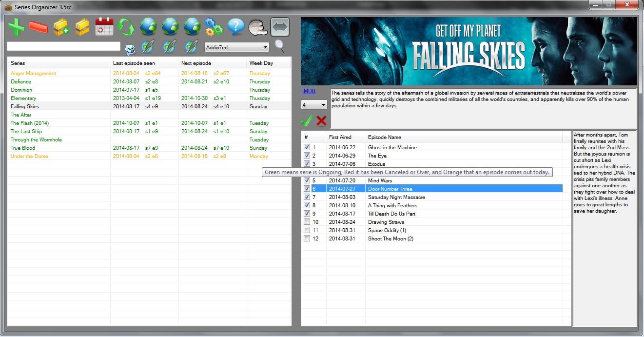The width and height of the screenshot is (644, 337).
Task: Click the episode synopsis text panel
Action: coord(605,228)
